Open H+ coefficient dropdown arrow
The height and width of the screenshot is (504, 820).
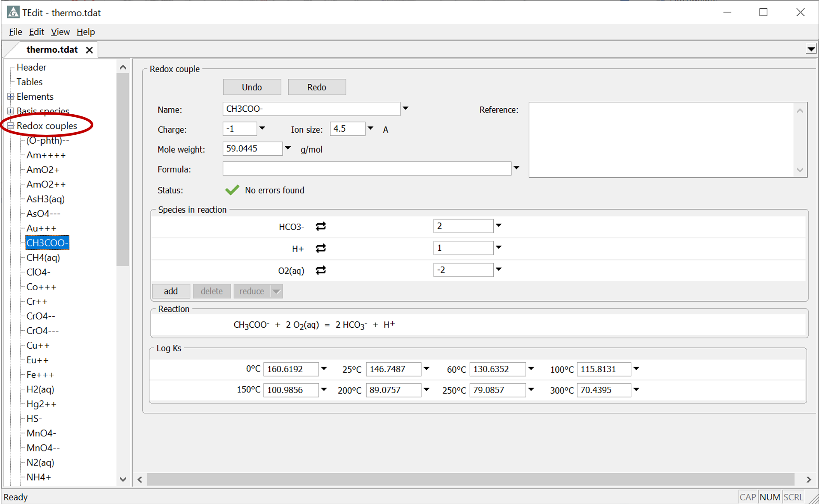pos(498,248)
